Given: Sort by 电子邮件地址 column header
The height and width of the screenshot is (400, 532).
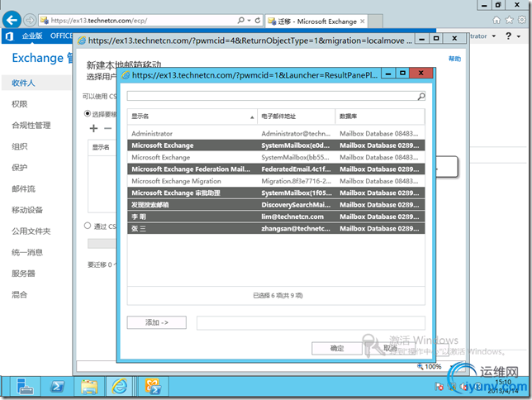Looking at the screenshot, I should tap(297, 117).
